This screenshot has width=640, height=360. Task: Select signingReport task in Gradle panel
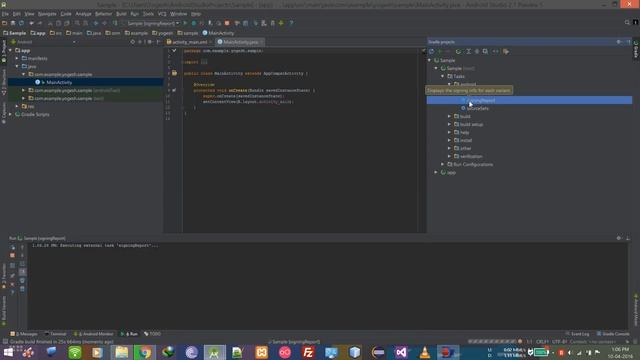[529, 100]
